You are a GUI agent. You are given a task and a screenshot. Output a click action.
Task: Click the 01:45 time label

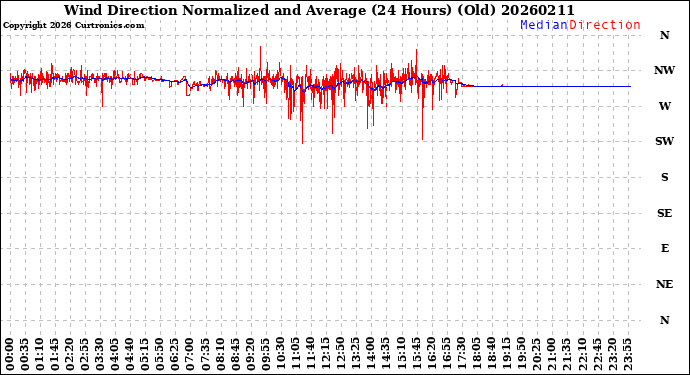55,355
